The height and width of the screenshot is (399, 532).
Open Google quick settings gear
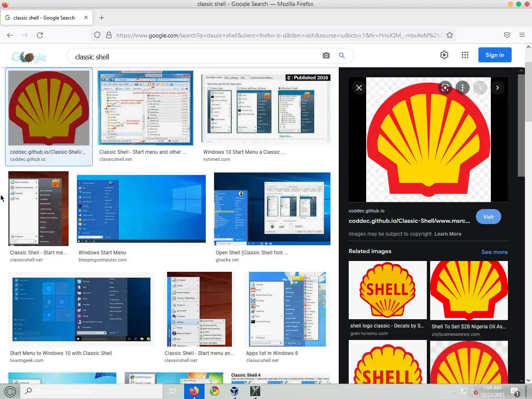tap(444, 55)
